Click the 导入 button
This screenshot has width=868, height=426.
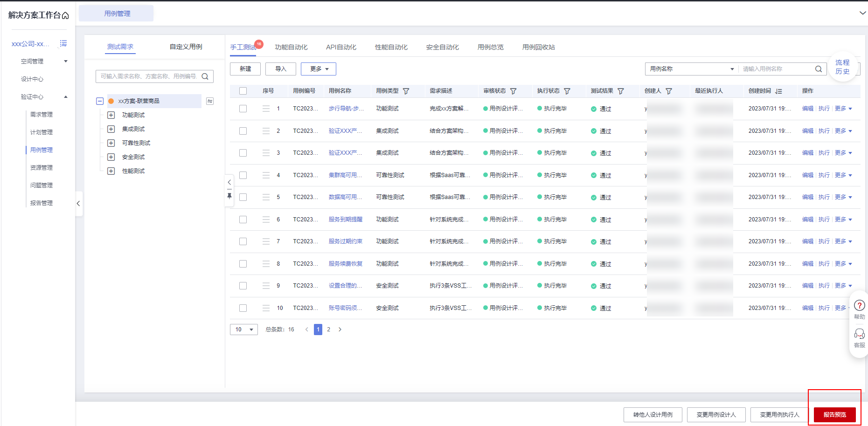point(281,69)
